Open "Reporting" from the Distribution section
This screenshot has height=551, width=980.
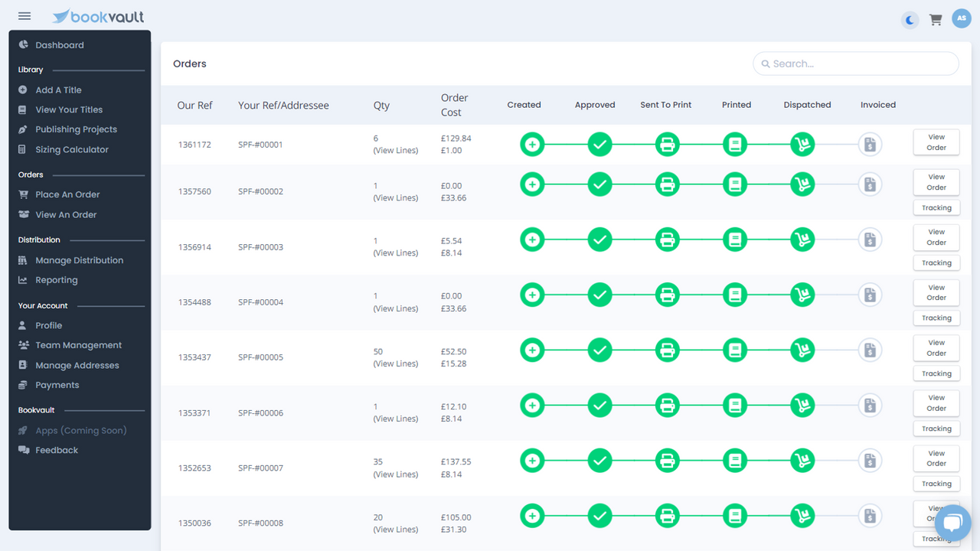coord(54,279)
